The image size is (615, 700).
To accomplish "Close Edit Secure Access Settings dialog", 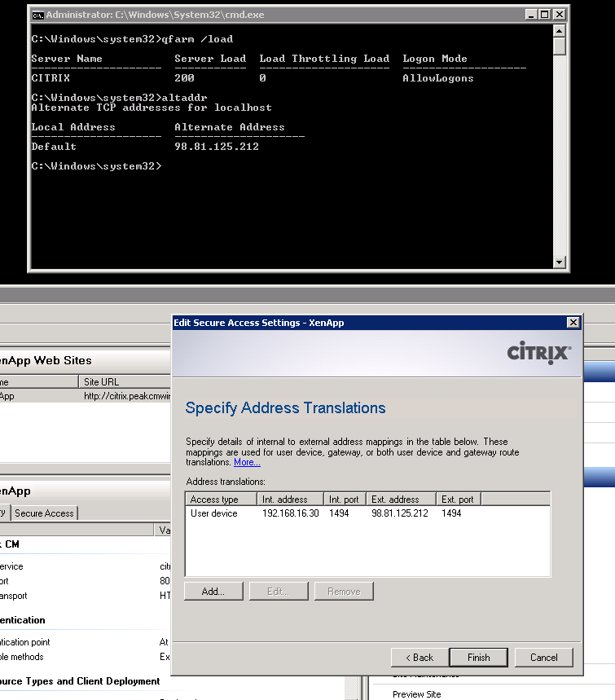I will tap(573, 323).
